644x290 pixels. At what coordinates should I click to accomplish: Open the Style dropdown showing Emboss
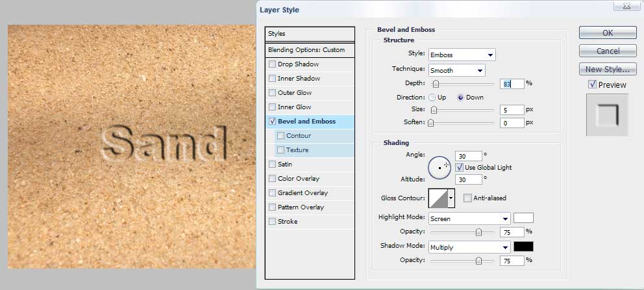[461, 55]
